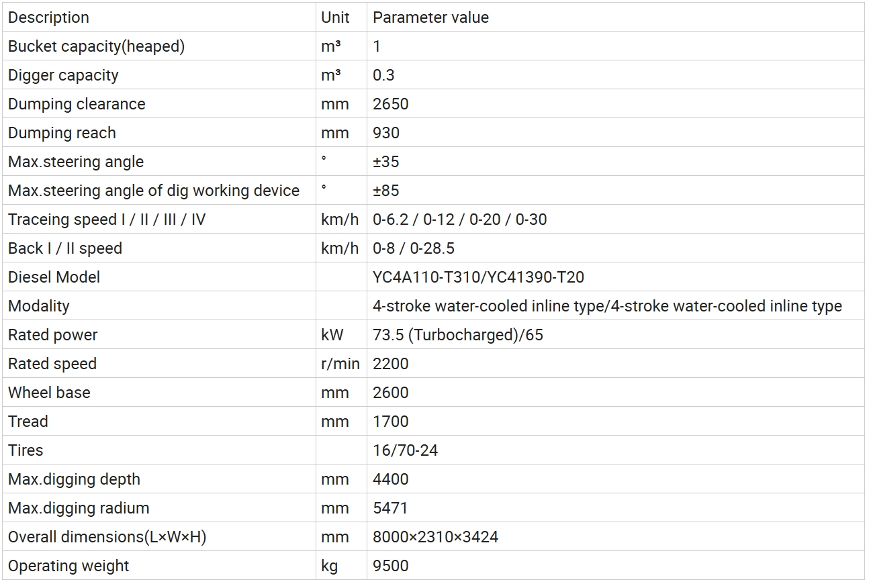Viewport: 871px width, 588px height.
Task: Select the Rated power value 73.5 (Turbocharged)/65
Action: pos(457,335)
